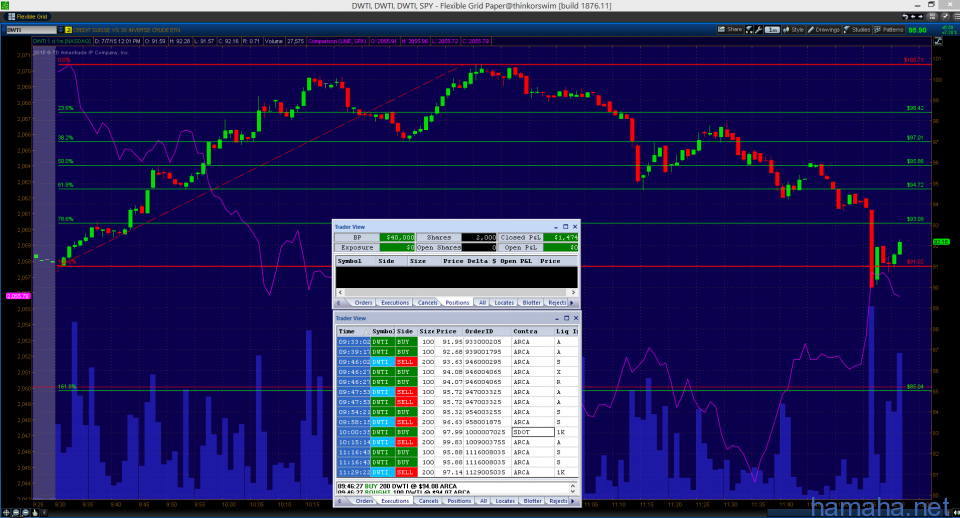
Task: Select the SDOT contra cell
Action: [x=533, y=432]
